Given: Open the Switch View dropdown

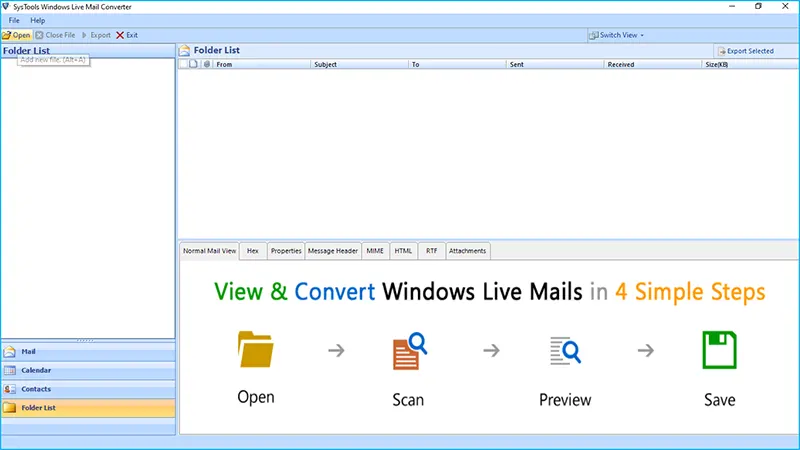Looking at the screenshot, I should pyautogui.click(x=616, y=35).
